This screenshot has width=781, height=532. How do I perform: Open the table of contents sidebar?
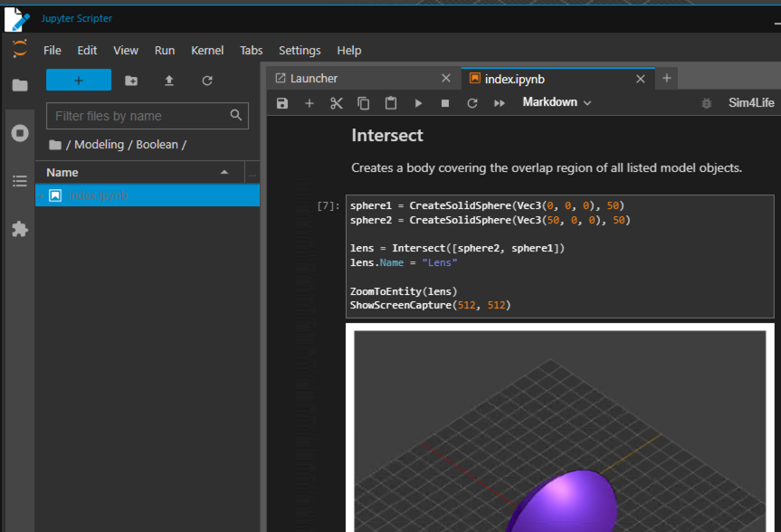coord(20,181)
